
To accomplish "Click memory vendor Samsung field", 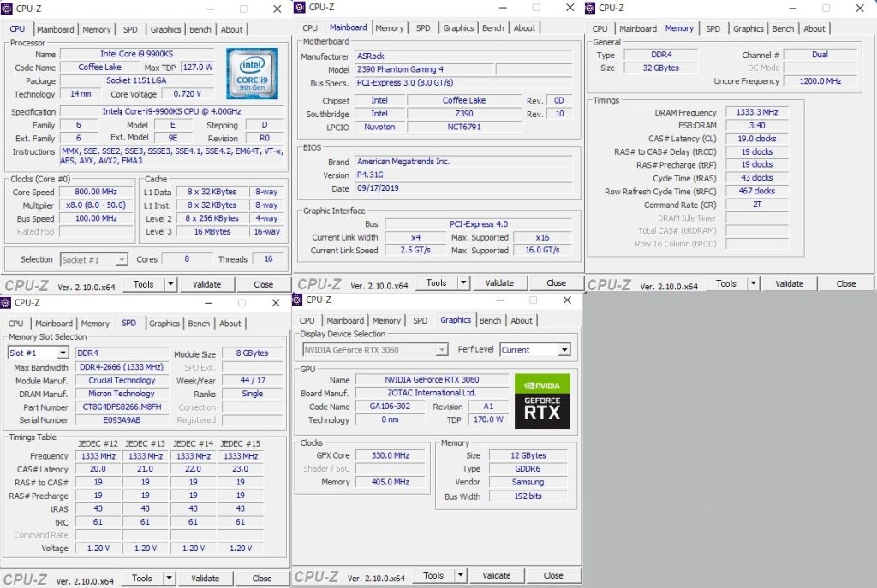I will pos(528,482).
